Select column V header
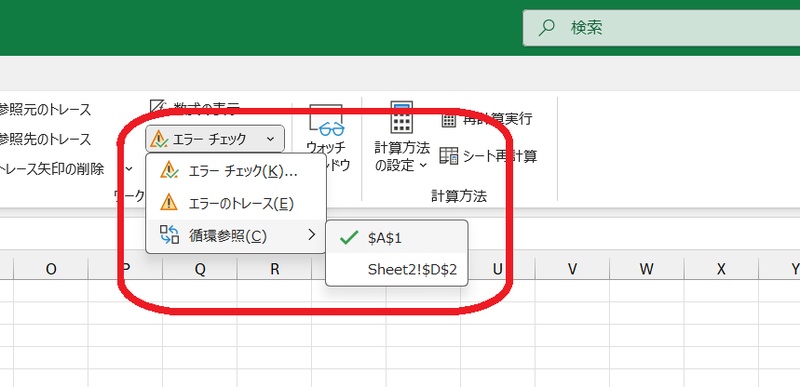Screen dimensions: 800x387 (x=572, y=269)
